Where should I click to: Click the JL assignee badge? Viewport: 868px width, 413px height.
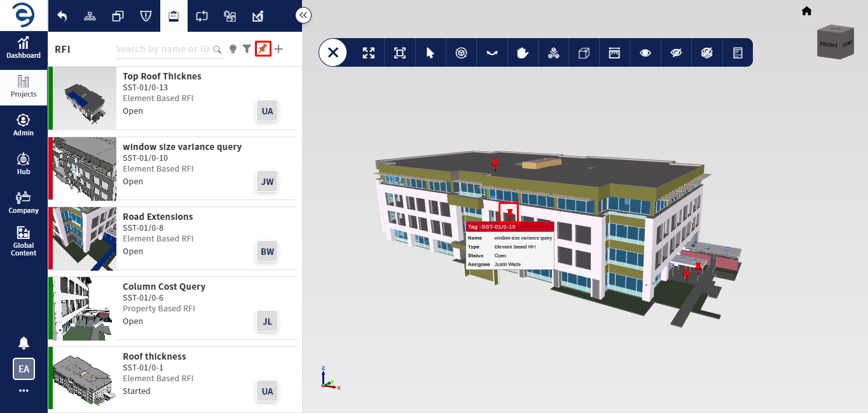tap(267, 322)
